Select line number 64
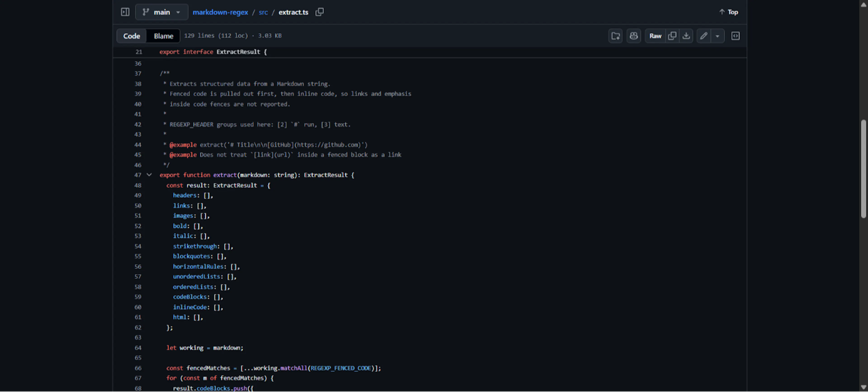The image size is (868, 392). [x=138, y=348]
